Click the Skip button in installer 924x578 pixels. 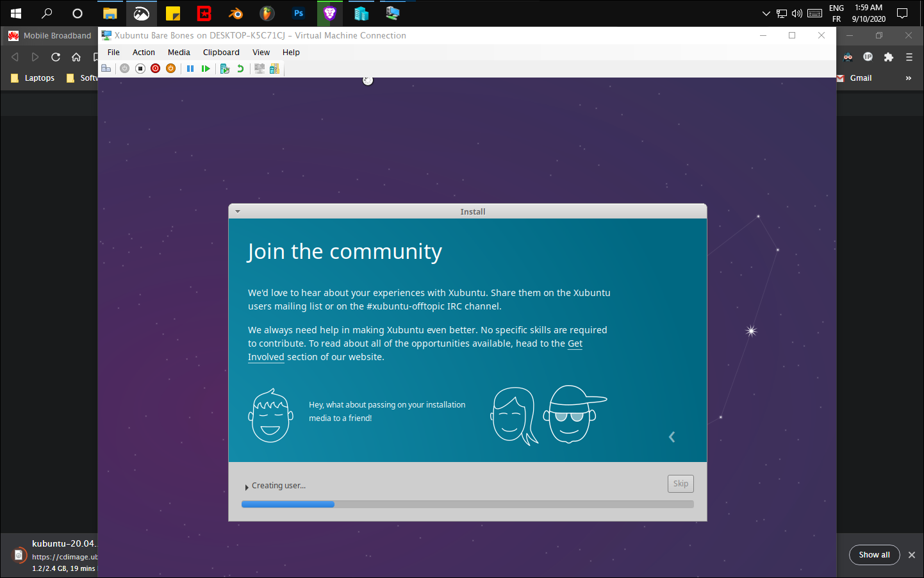click(x=681, y=484)
